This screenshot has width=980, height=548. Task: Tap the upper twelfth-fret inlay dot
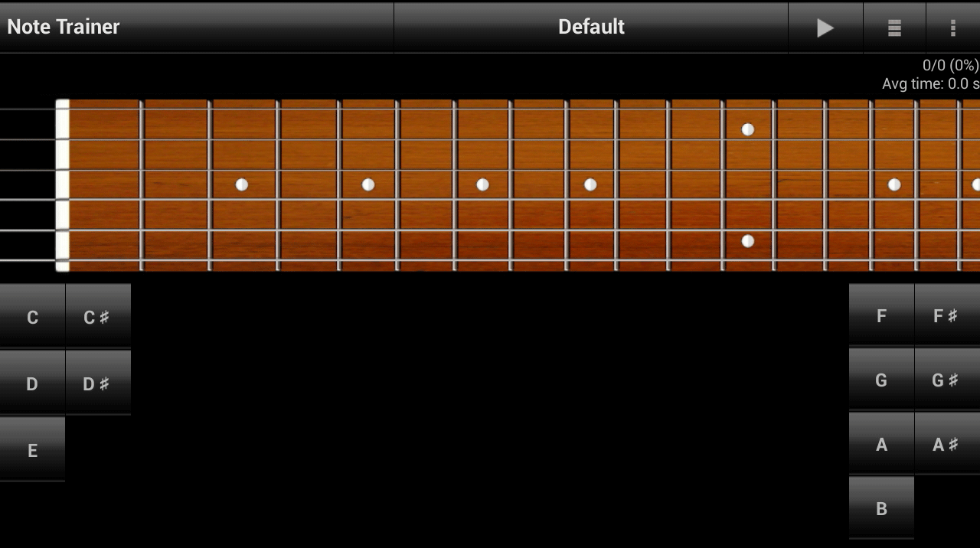tap(748, 129)
